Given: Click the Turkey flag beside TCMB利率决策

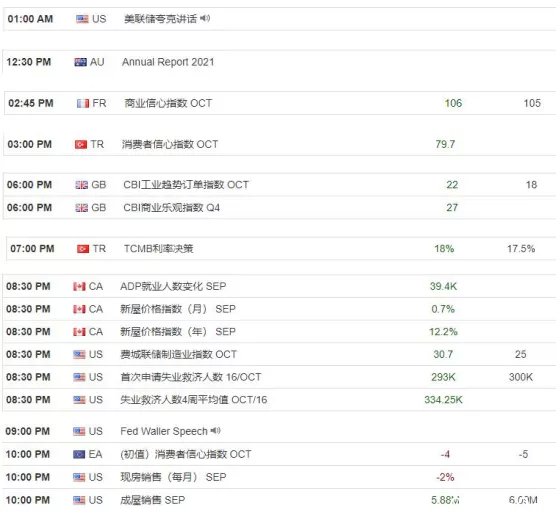Looking at the screenshot, I should point(83,249).
